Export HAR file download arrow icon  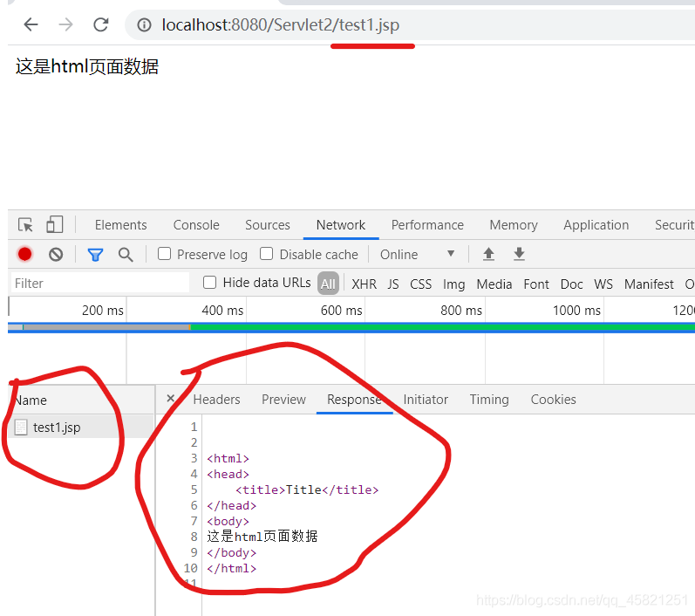click(519, 254)
